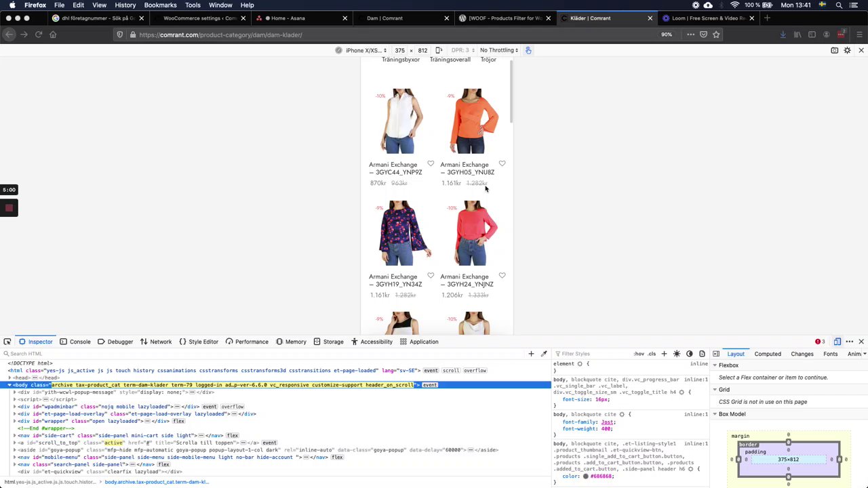Click event badge on the body node
This screenshot has height=488, width=868.
(430, 385)
